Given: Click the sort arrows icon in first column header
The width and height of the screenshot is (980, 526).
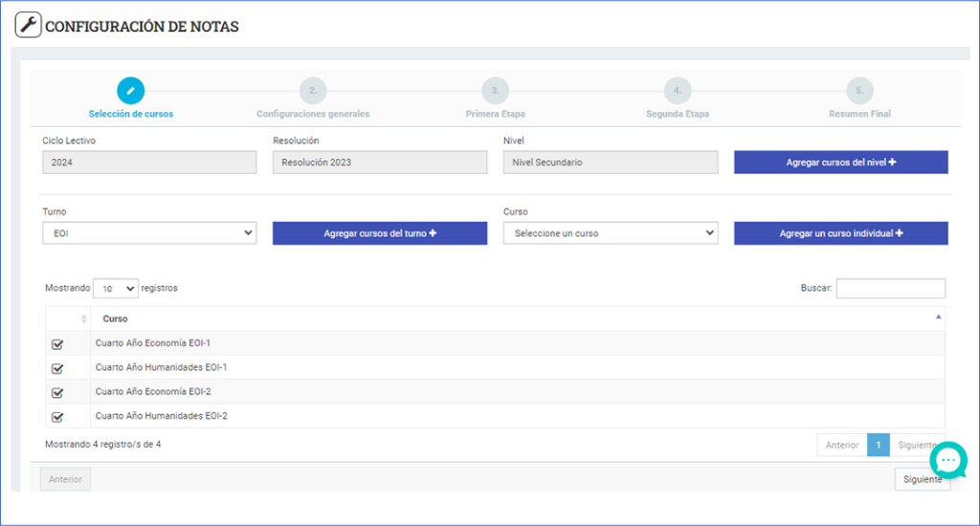Looking at the screenshot, I should pyautogui.click(x=83, y=318).
